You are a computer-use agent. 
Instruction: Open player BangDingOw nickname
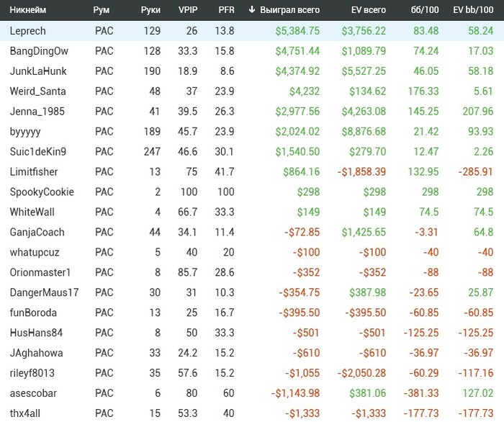tap(38, 51)
